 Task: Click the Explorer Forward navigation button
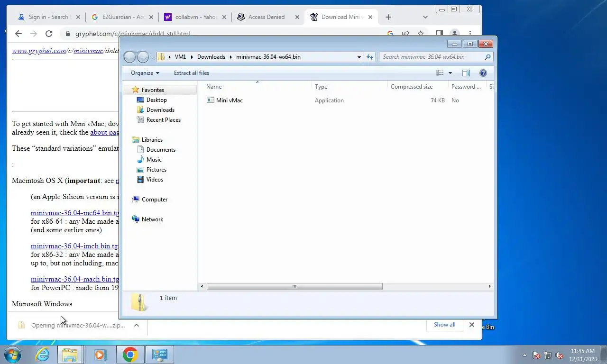(143, 57)
